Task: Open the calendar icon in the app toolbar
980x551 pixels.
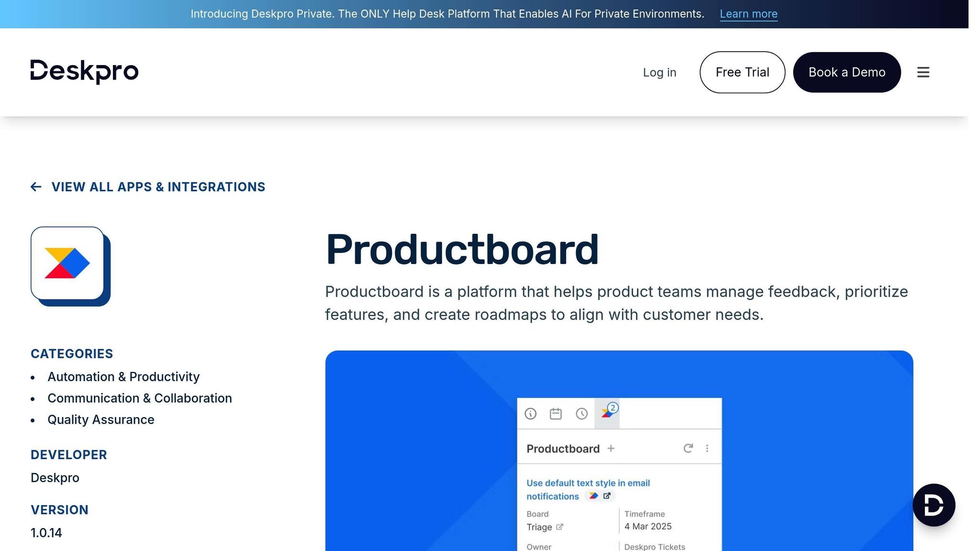Action: pos(556,414)
